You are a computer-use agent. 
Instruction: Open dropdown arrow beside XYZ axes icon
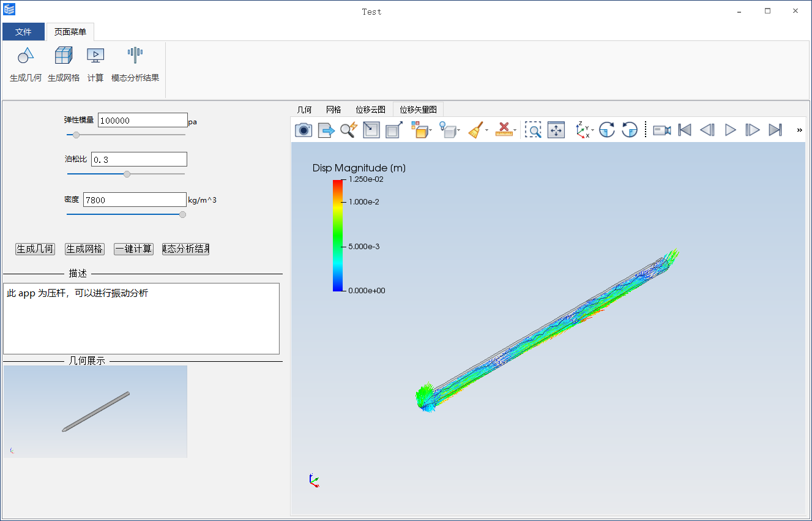tap(593, 130)
